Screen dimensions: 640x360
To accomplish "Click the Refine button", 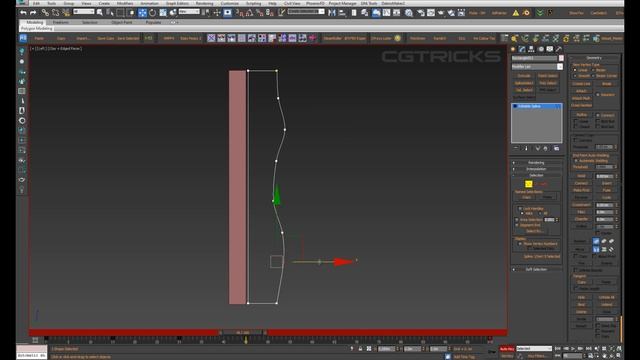I will pos(582,115).
